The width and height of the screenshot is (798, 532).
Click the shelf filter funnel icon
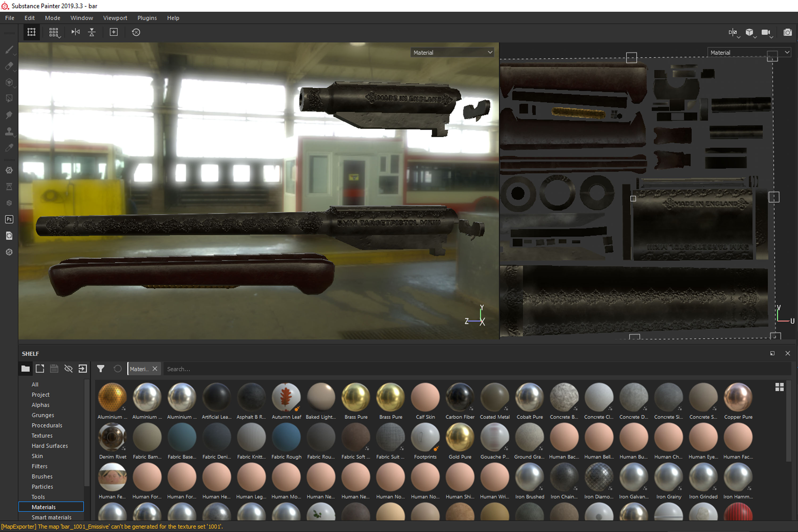[101, 369]
